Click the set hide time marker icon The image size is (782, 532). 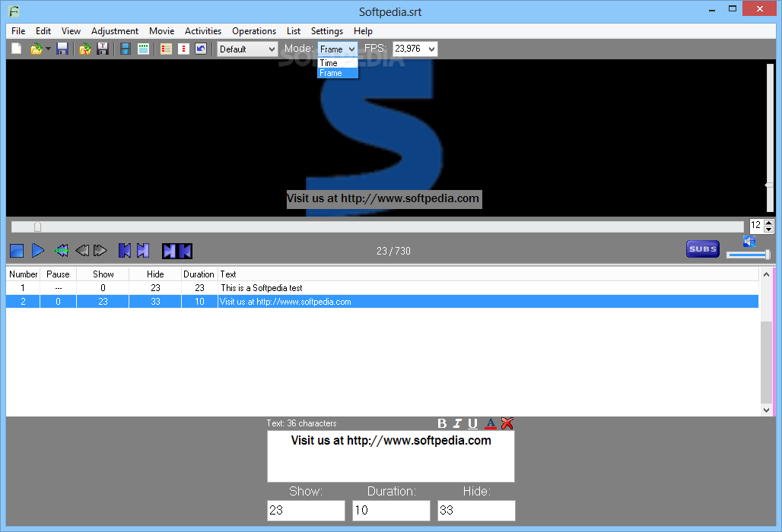tap(143, 251)
